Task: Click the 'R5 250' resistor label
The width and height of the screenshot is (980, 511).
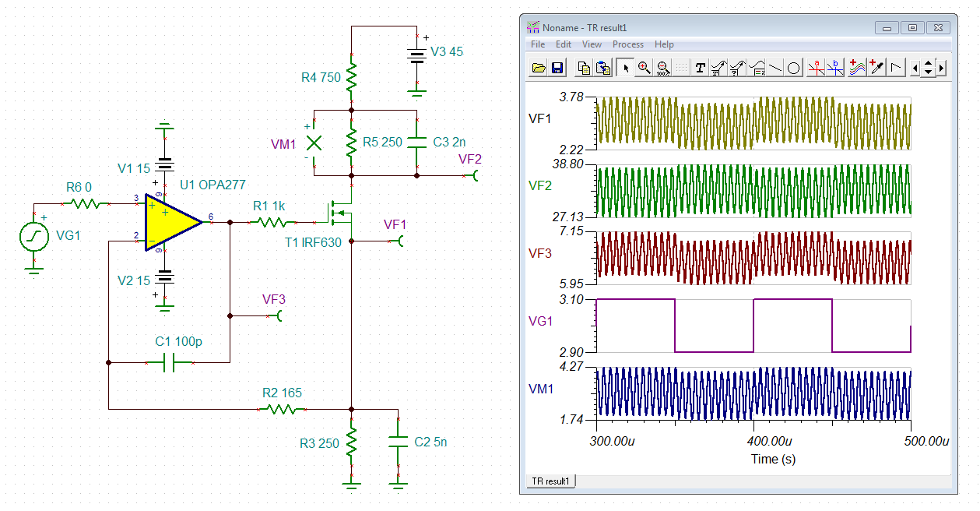Action: (382, 143)
